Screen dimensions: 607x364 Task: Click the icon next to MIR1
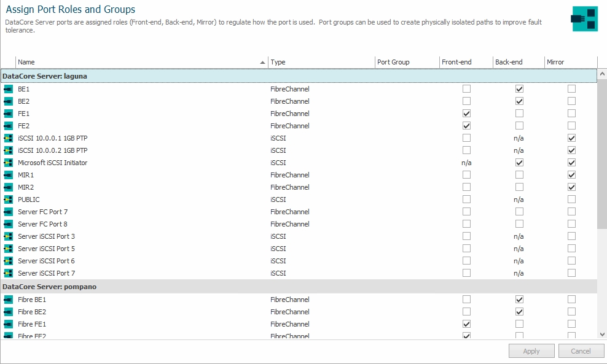[8, 175]
